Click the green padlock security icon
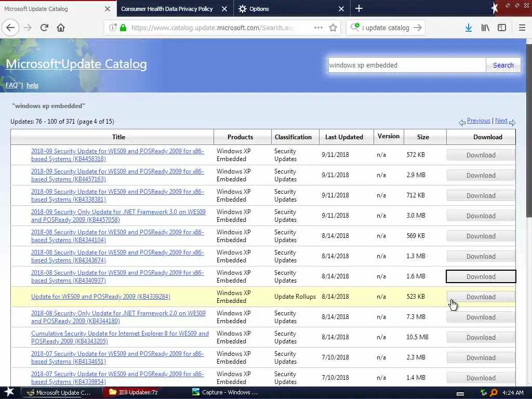The height and width of the screenshot is (399, 532). (x=123, y=28)
